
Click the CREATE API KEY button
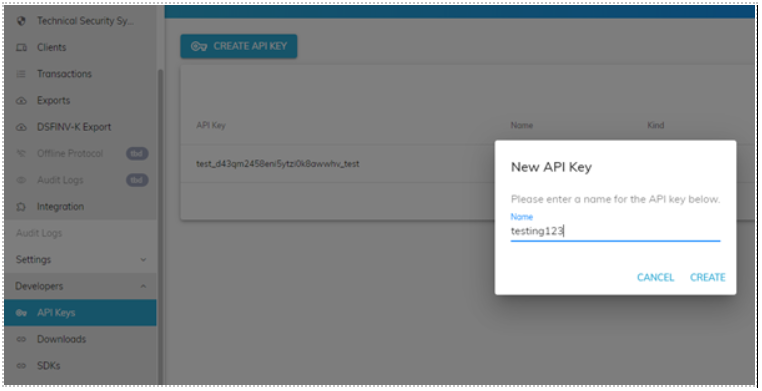click(x=239, y=46)
